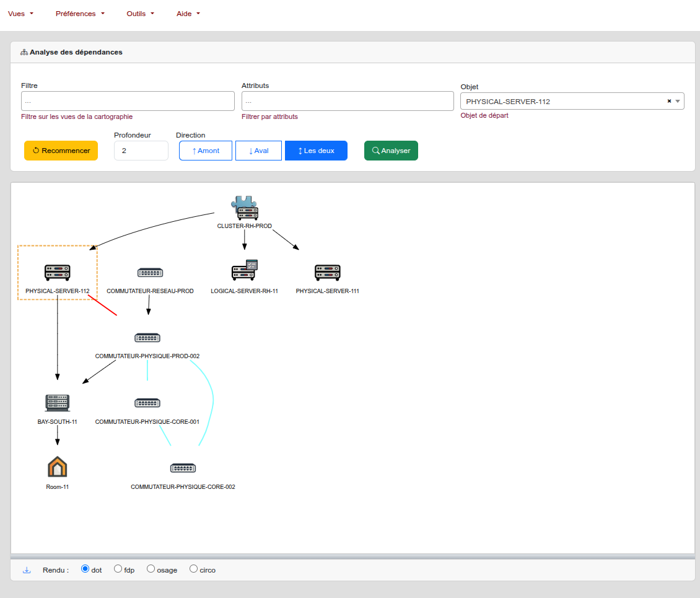Click the PHYSICAL-SERVER-111 server icon
The width and height of the screenshot is (700, 598).
[328, 272]
